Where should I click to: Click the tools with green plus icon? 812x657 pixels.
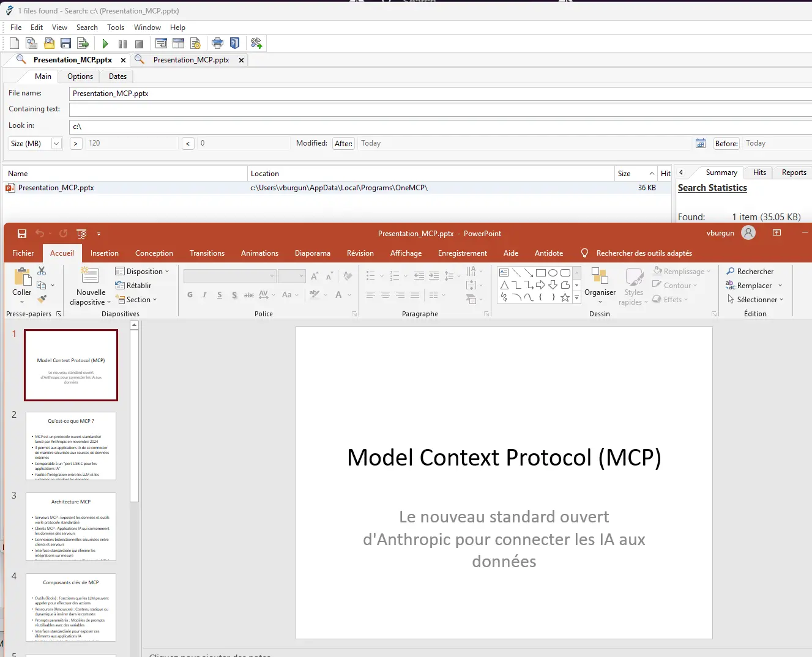(x=256, y=43)
